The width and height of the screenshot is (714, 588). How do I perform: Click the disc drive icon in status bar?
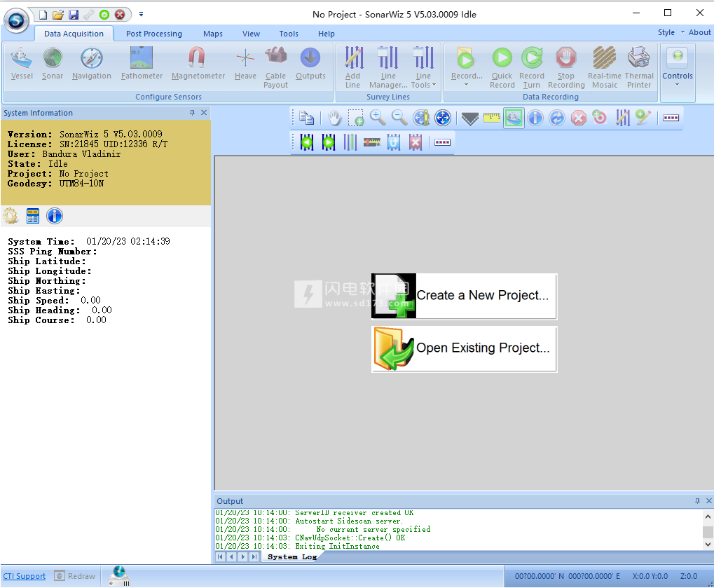point(119,575)
